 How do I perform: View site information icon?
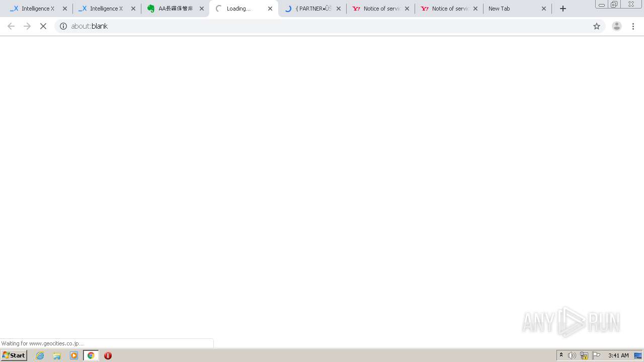pyautogui.click(x=63, y=26)
